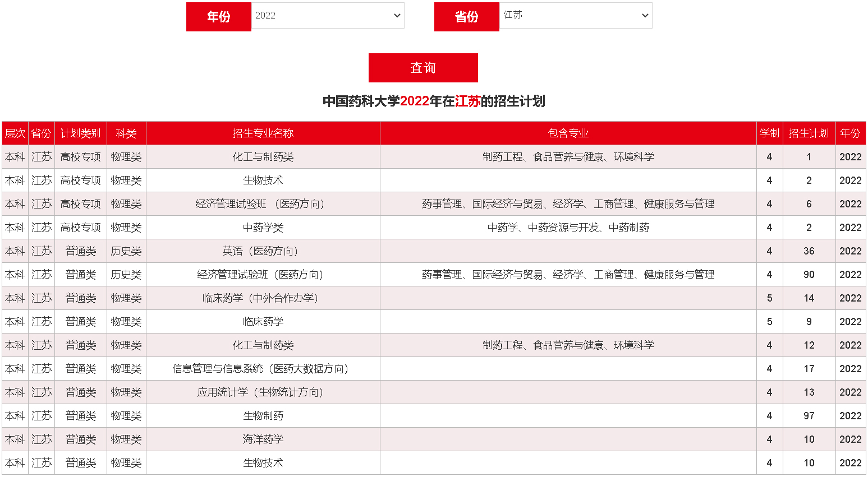
Task: Click the 招生专业名称 column header
Action: tap(263, 133)
